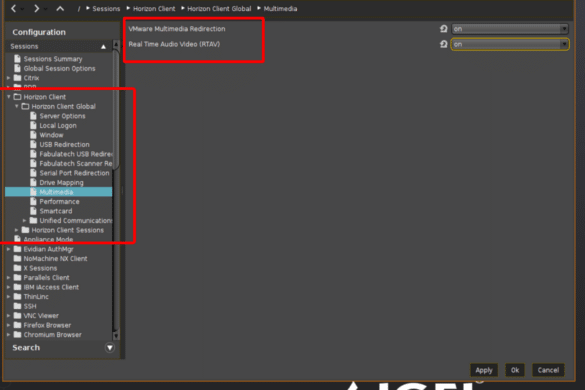Expand Firefox Browser folder
The width and height of the screenshot is (585, 390).
(x=9, y=325)
